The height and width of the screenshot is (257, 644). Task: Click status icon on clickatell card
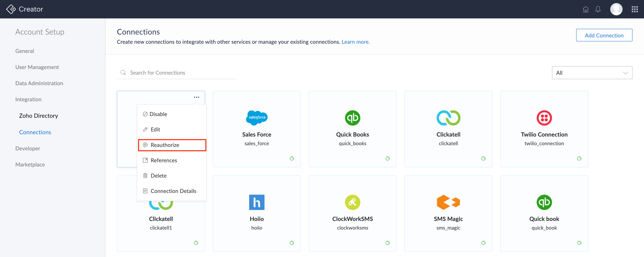(483, 158)
